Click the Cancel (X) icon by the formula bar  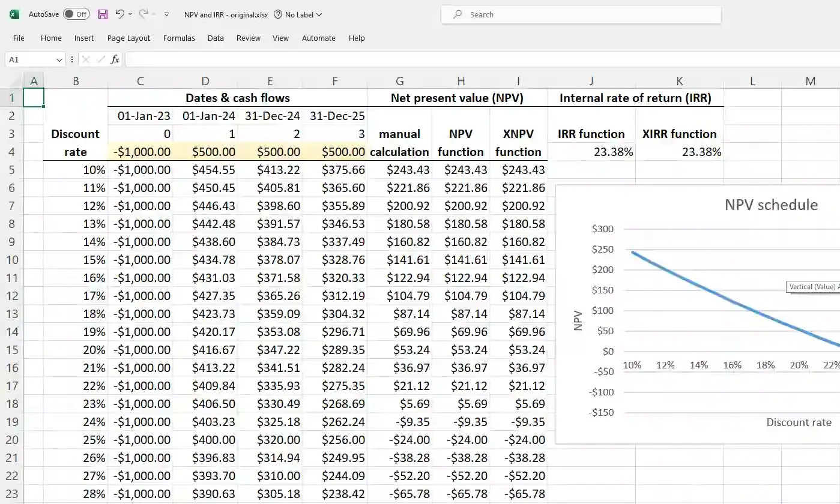(86, 59)
